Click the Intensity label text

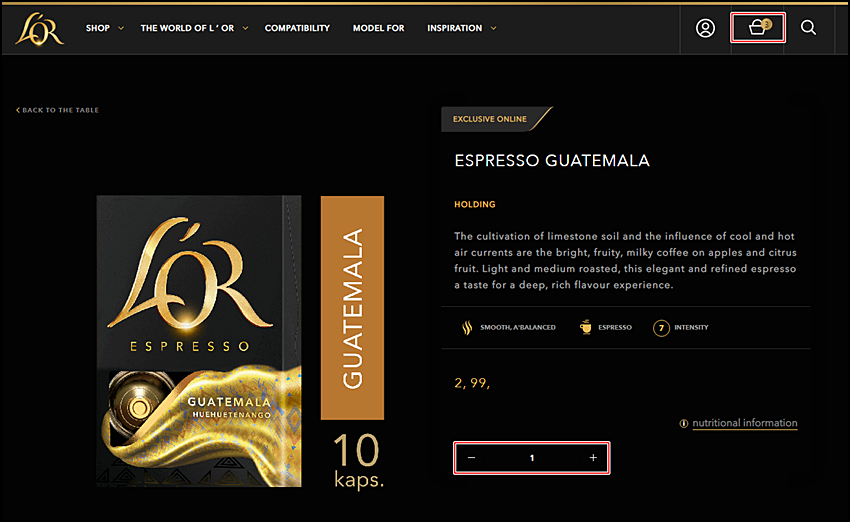[691, 327]
